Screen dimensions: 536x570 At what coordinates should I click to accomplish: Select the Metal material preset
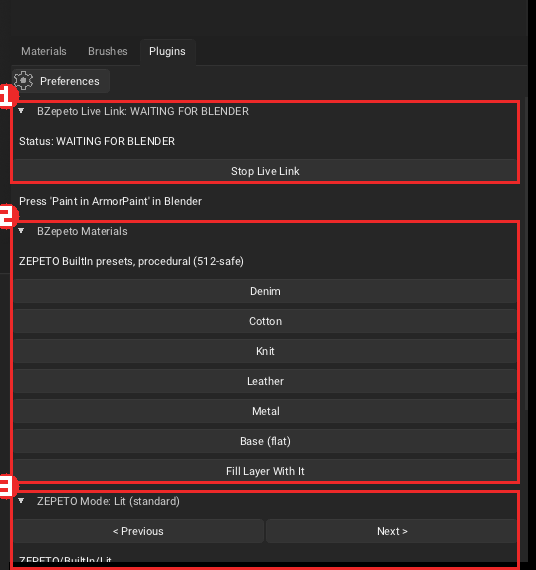click(265, 411)
